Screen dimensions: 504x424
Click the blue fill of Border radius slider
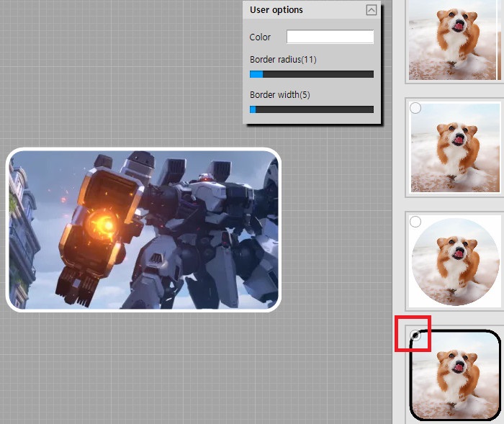pos(256,74)
